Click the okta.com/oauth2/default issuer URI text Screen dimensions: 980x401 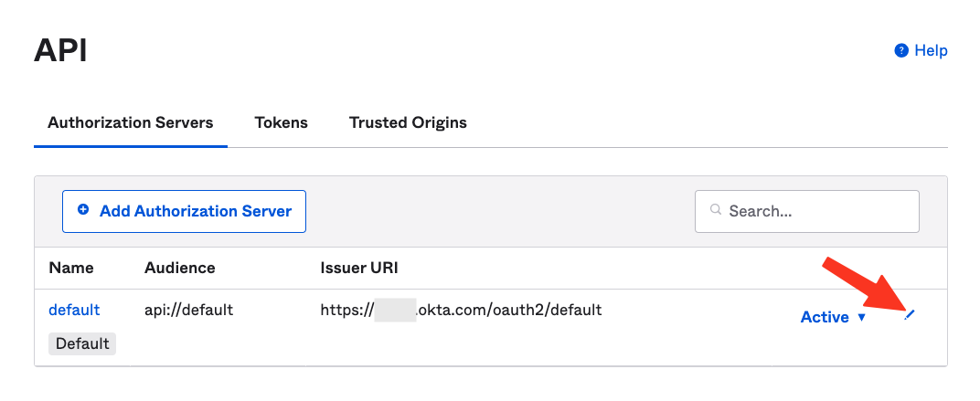(508, 310)
